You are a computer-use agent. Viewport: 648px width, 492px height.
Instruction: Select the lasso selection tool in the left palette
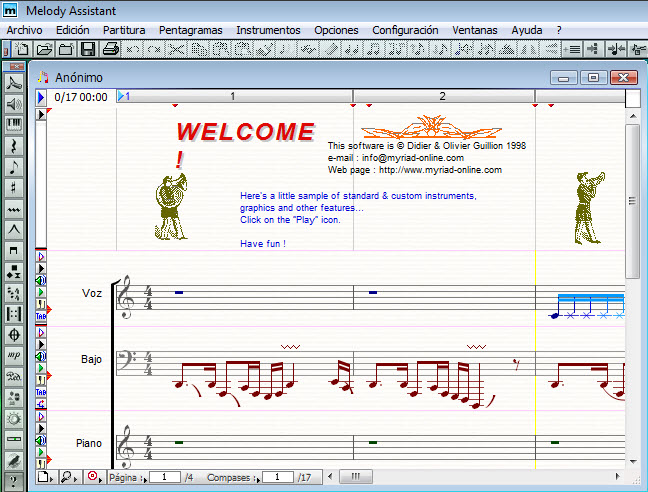[x=14, y=83]
